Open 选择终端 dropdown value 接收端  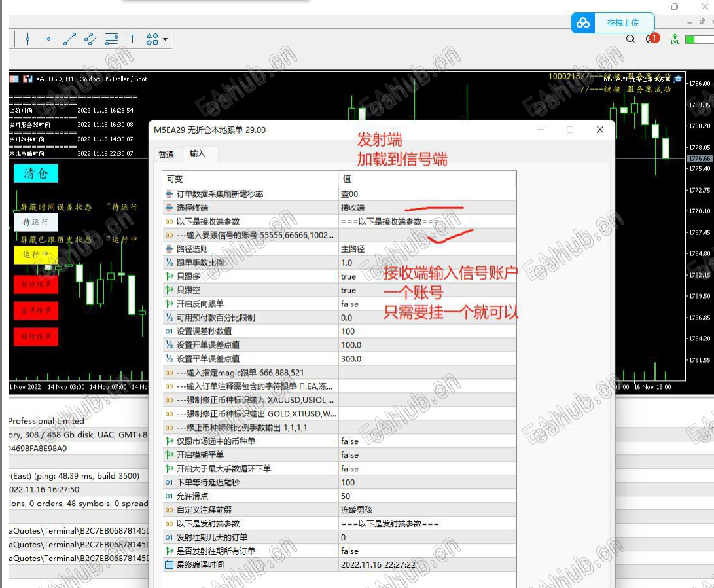click(427, 208)
